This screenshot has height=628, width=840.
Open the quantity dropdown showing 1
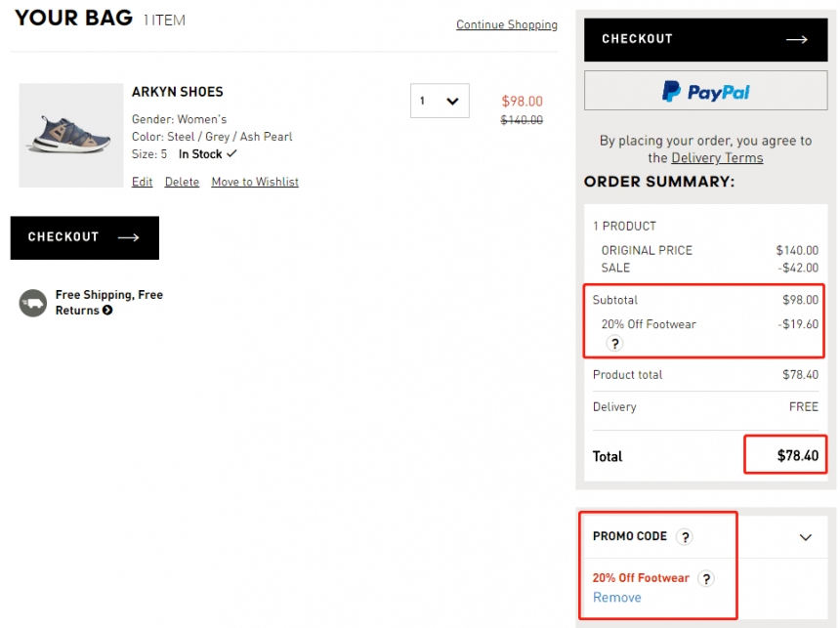click(440, 101)
